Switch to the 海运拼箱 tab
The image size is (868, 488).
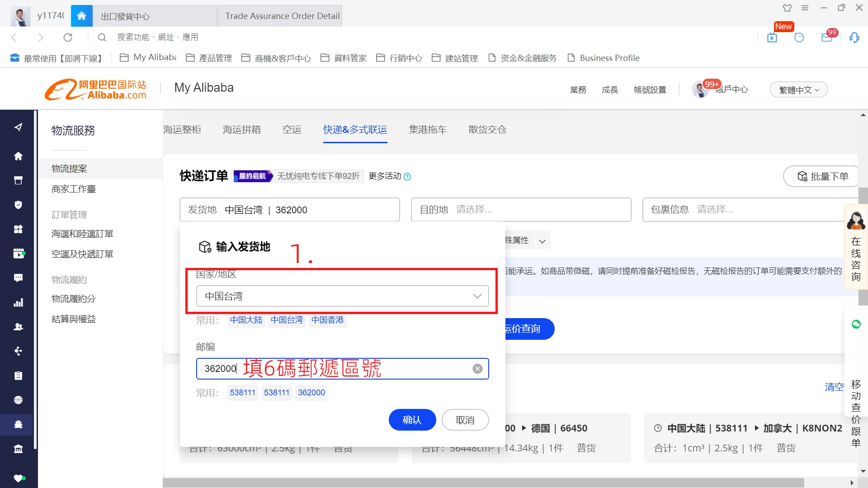(241, 130)
